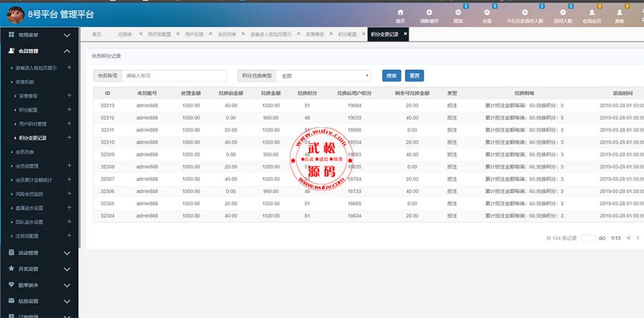644x318 pixels.
Task: Click admin888 in row 32304
Action: click(x=147, y=216)
